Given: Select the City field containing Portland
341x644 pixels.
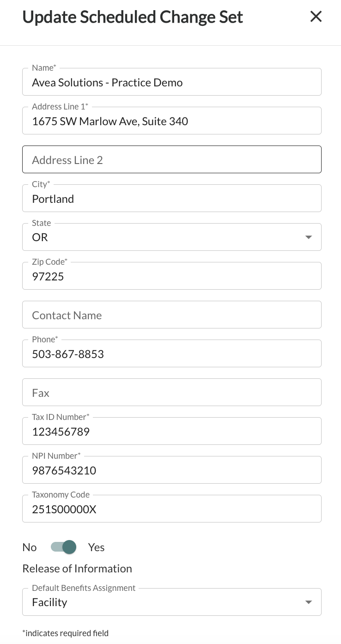Looking at the screenshot, I should 172,199.
